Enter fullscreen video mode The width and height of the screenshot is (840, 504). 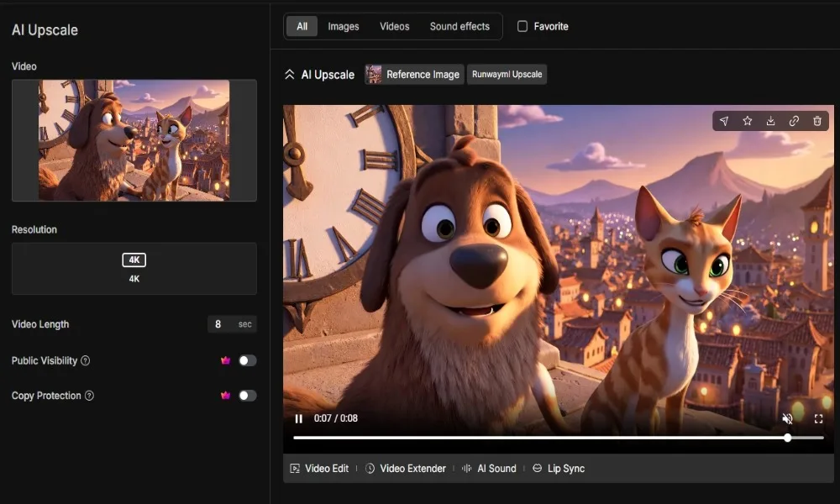pyautogui.click(x=818, y=418)
